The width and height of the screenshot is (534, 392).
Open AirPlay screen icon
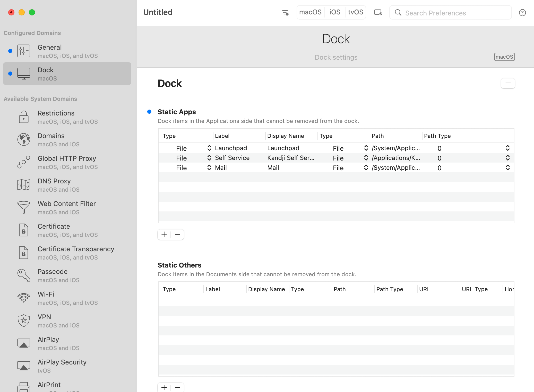click(x=24, y=343)
